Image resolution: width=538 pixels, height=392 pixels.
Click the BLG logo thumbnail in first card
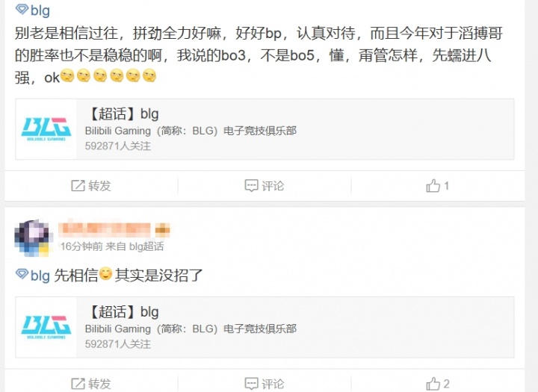point(46,129)
